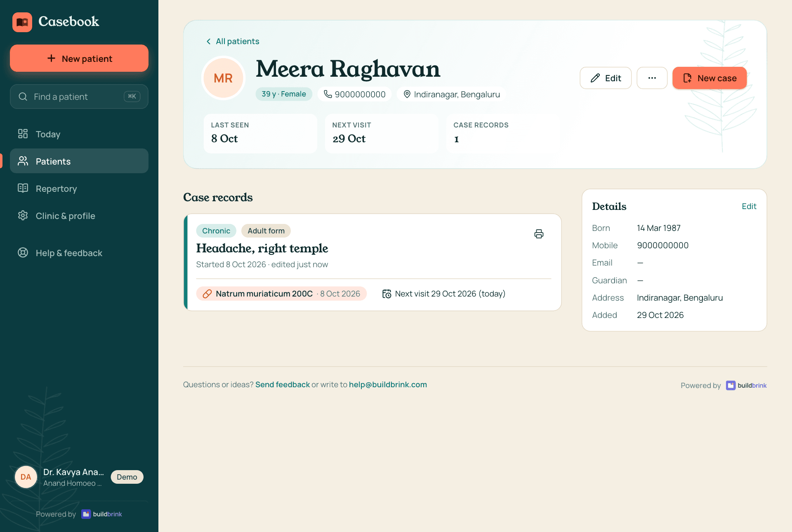The width and height of the screenshot is (792, 532).
Task: Click the Next visit 29 Oct card
Action: [x=382, y=134]
